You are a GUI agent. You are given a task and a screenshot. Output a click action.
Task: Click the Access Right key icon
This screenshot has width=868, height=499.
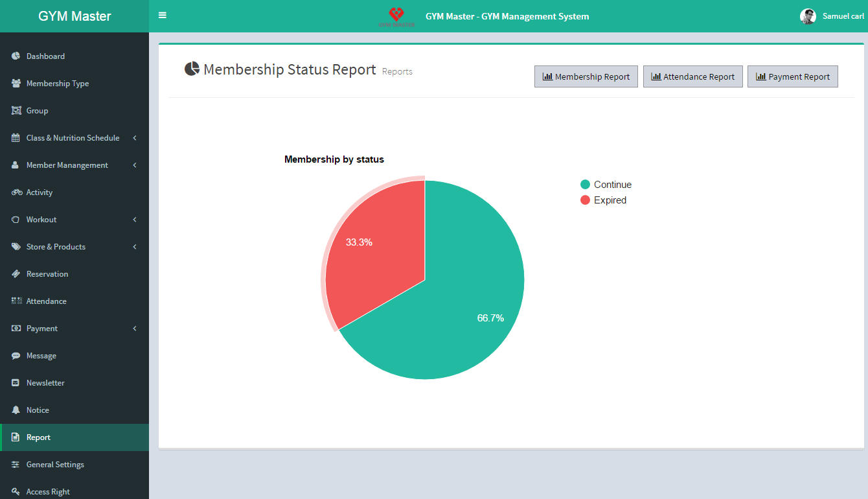[16, 492]
